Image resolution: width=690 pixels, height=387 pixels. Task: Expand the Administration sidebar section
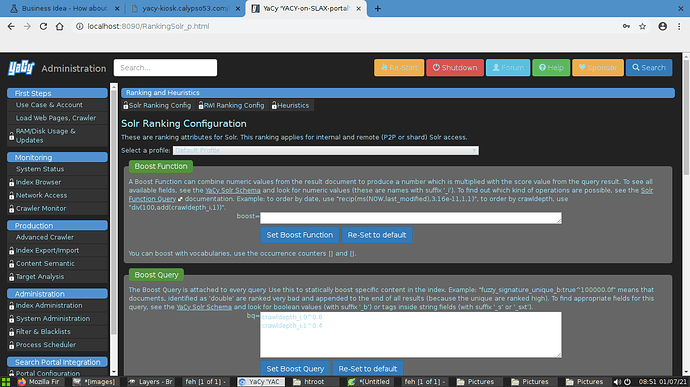click(x=57, y=294)
